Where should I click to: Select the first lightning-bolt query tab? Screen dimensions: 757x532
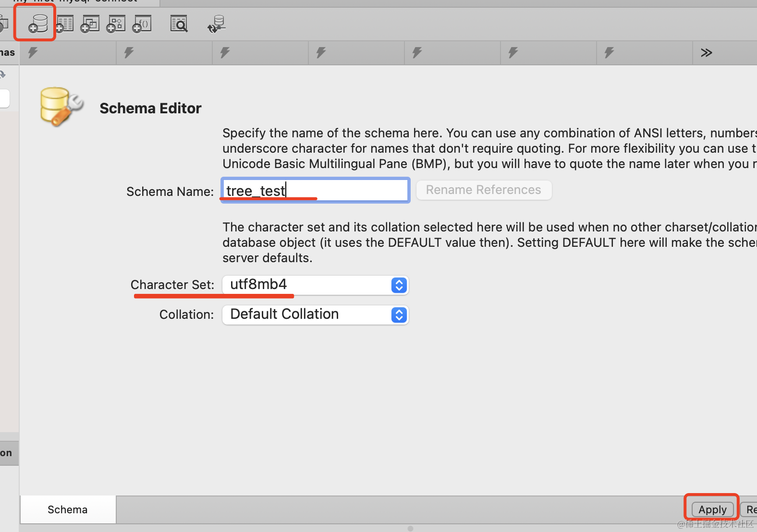68,53
